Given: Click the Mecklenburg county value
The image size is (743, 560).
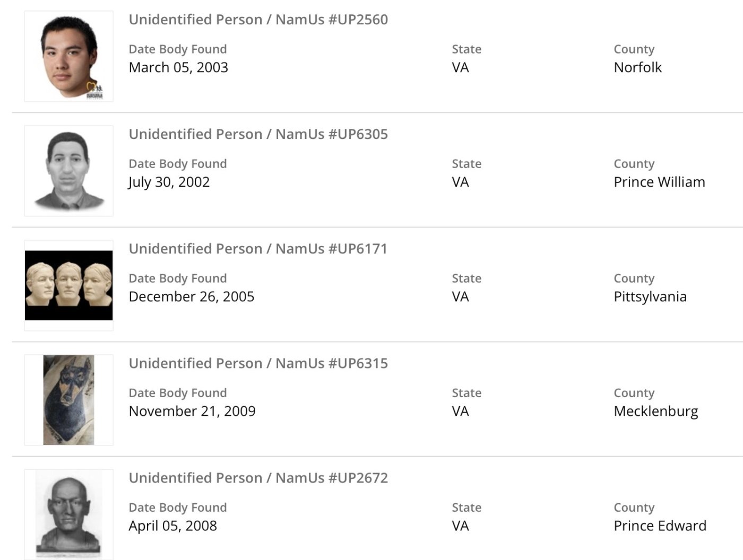Looking at the screenshot, I should [656, 411].
